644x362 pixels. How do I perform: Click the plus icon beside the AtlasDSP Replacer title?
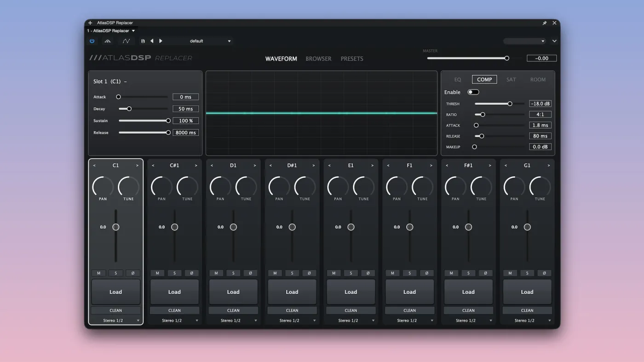[x=90, y=23]
